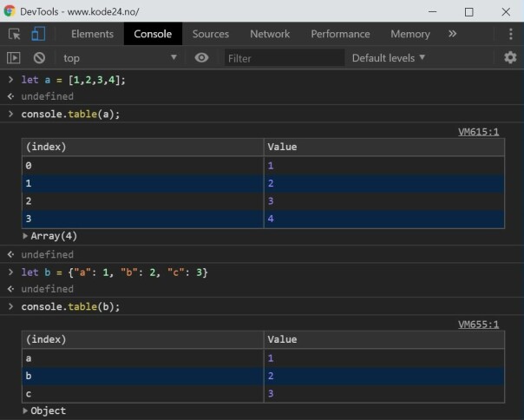Open the VM615:1 source link

click(478, 132)
